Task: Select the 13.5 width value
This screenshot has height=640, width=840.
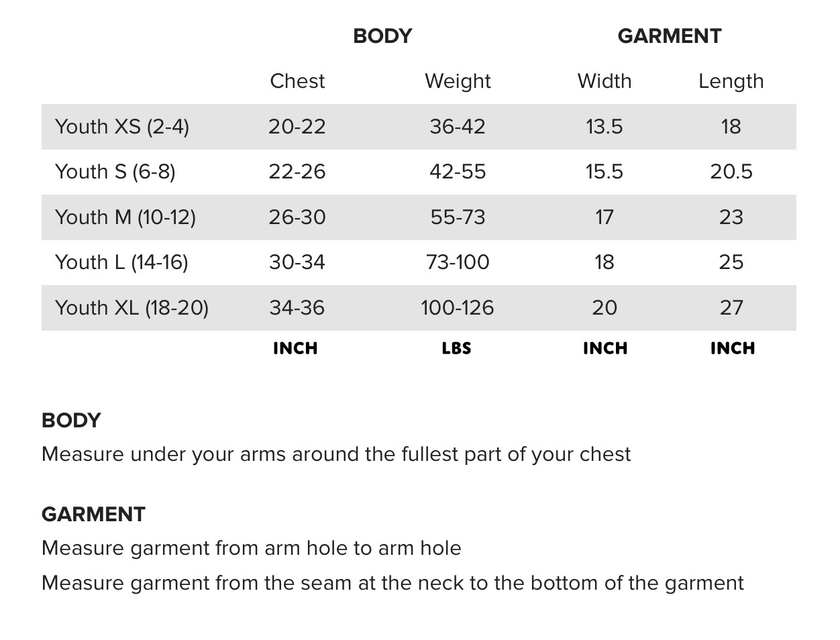Action: (605, 126)
